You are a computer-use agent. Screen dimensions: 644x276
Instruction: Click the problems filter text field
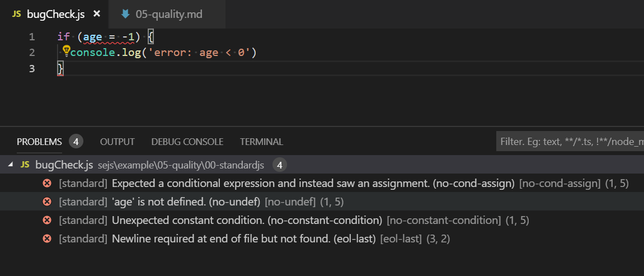570,142
